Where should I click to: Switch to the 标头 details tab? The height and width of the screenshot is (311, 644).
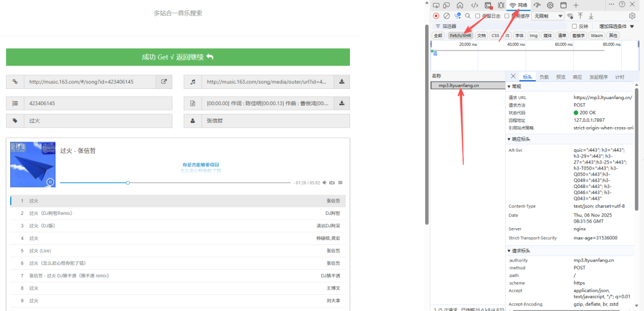tap(527, 77)
